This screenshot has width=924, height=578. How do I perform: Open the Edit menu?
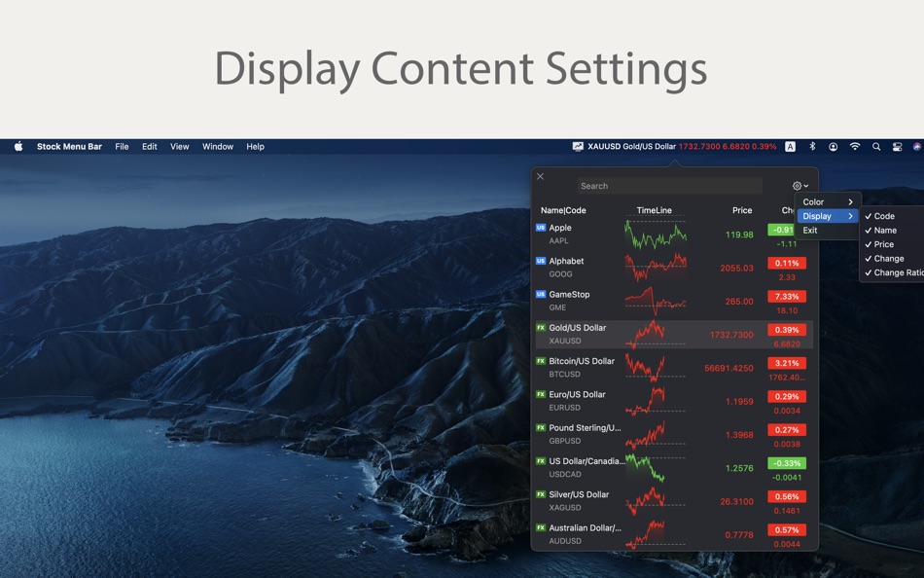[150, 146]
